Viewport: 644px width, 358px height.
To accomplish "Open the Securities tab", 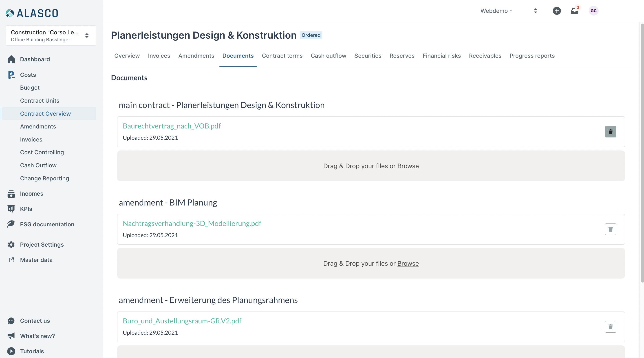I will (x=368, y=56).
